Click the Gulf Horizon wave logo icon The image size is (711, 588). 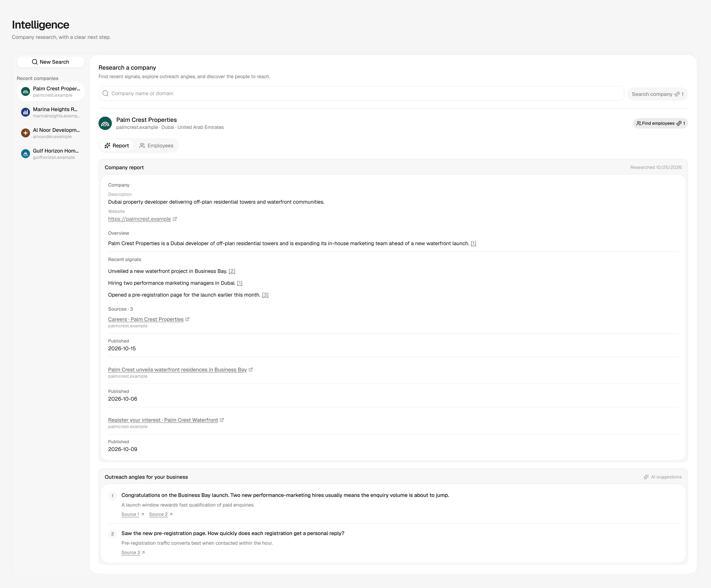(25, 154)
